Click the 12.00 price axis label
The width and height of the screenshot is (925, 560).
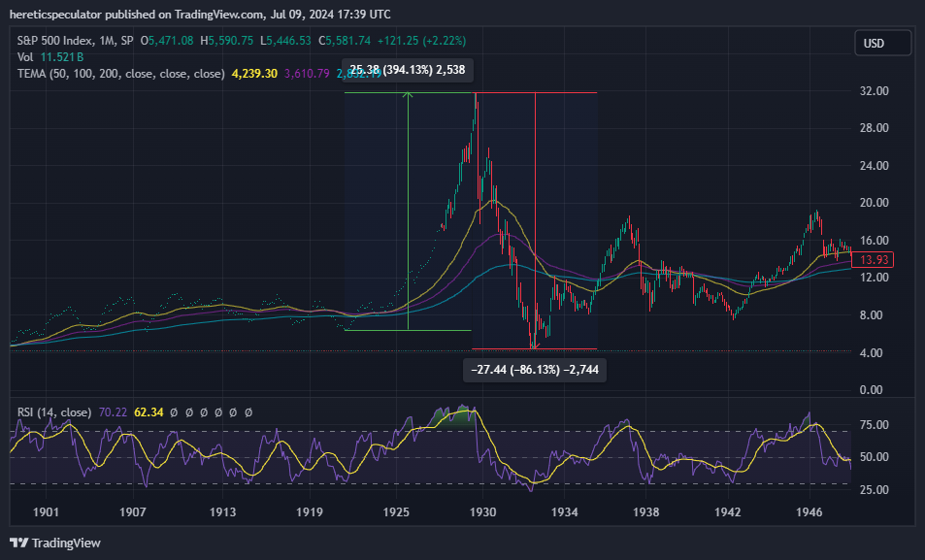[875, 278]
